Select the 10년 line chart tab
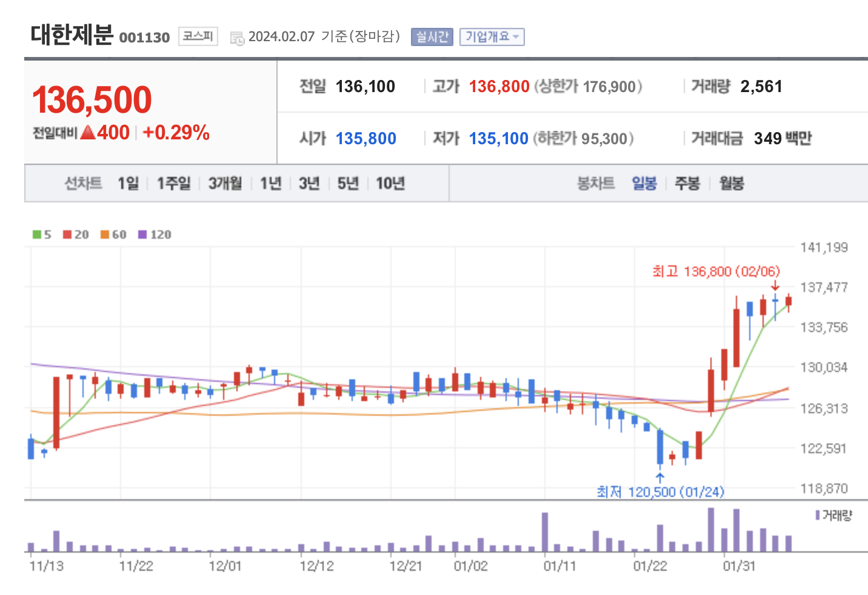 point(390,183)
